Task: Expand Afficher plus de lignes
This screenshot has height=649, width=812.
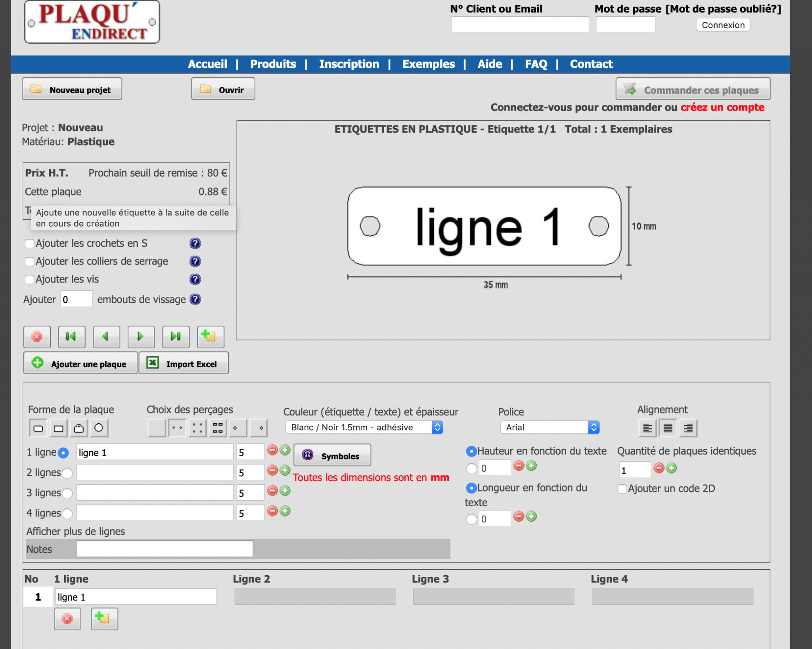Action: (x=76, y=531)
